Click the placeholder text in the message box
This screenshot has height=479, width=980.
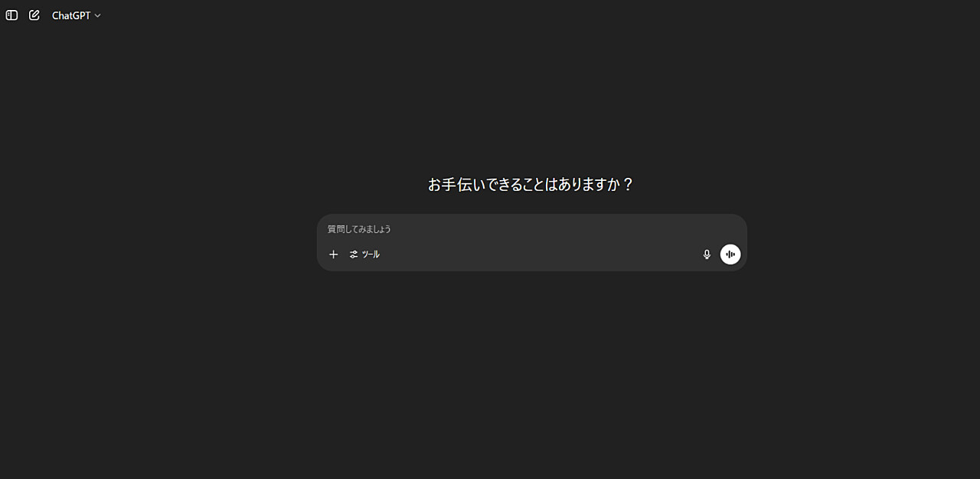point(359,229)
